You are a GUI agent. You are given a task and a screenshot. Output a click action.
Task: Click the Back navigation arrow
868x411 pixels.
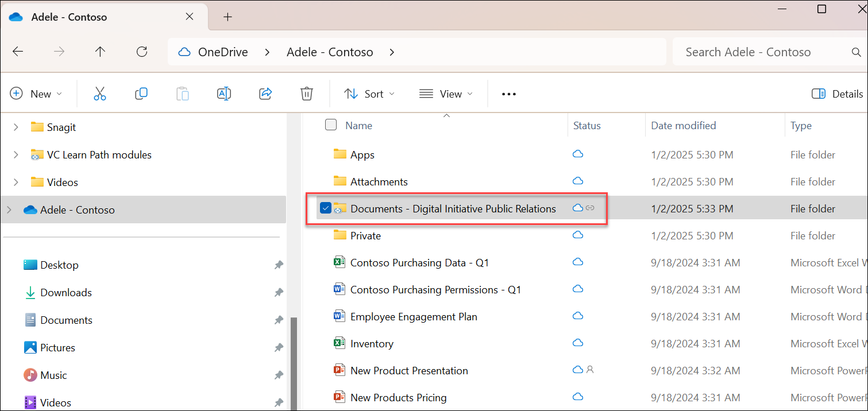click(18, 52)
